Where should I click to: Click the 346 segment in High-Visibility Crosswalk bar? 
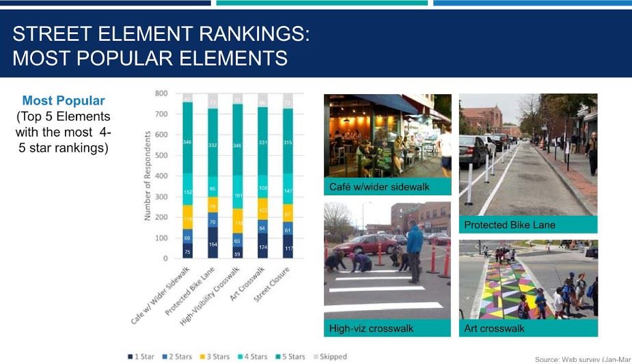237,140
